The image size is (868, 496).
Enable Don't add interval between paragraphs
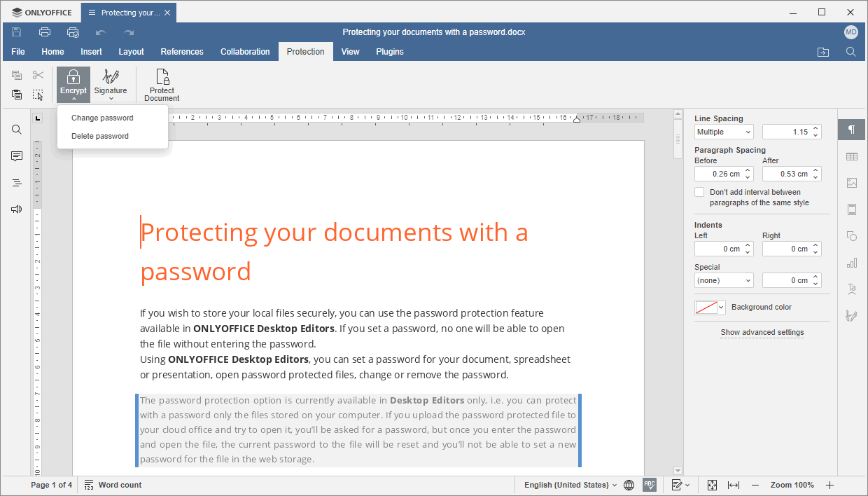(699, 191)
